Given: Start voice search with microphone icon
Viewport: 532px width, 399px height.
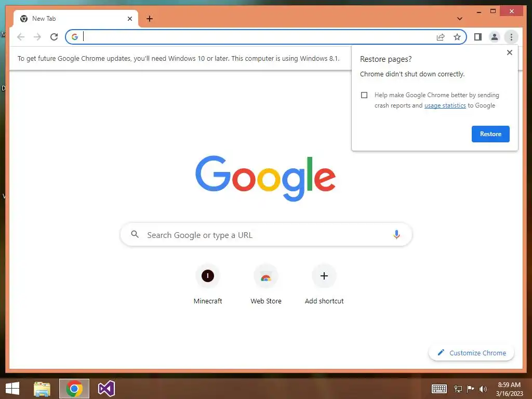Looking at the screenshot, I should [396, 234].
